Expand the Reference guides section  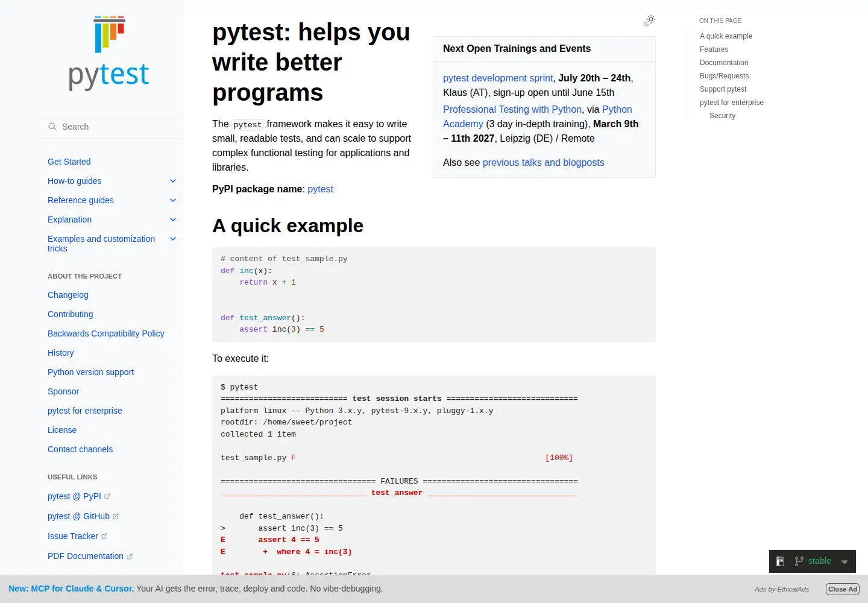pyautogui.click(x=173, y=200)
